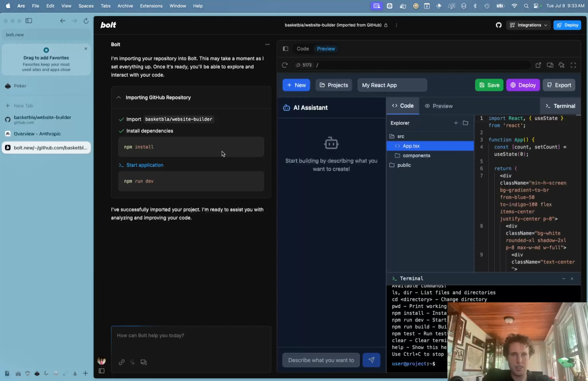This screenshot has width=588, height=381.
Task: Collapse Importing GitHub Repository section
Action: tap(119, 97)
